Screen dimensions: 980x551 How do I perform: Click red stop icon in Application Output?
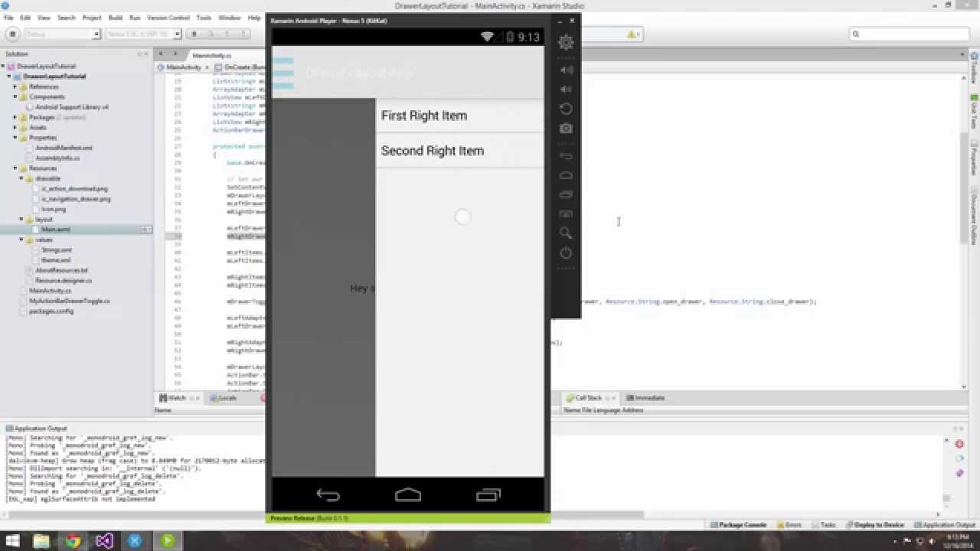click(959, 444)
